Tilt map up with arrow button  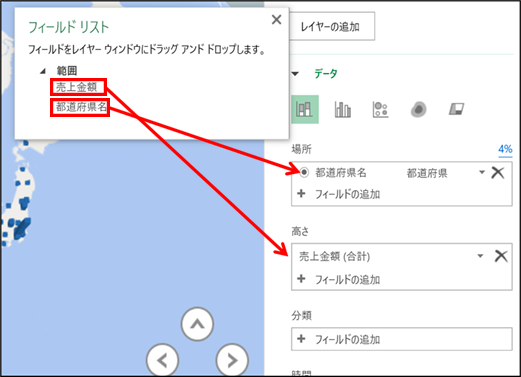(197, 324)
